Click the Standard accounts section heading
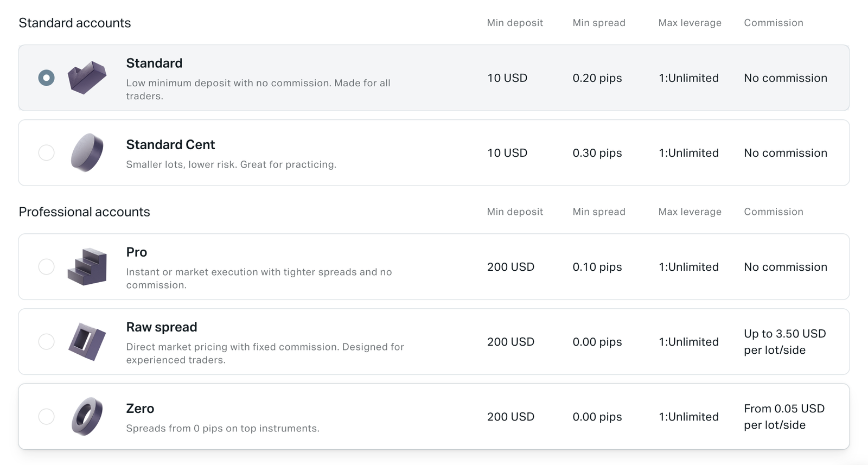Viewport: 868px width, 465px height. click(75, 23)
